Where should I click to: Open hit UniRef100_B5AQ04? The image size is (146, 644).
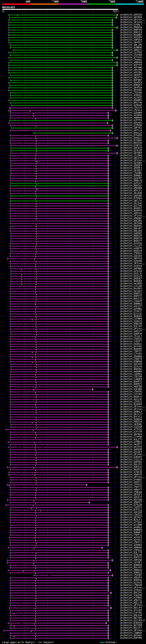[x=131, y=27]
